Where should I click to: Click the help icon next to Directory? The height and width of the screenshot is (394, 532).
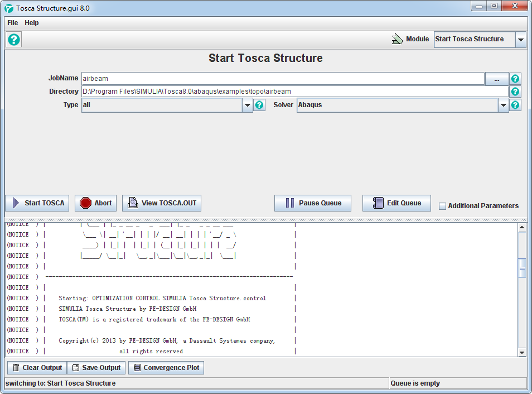pos(515,92)
